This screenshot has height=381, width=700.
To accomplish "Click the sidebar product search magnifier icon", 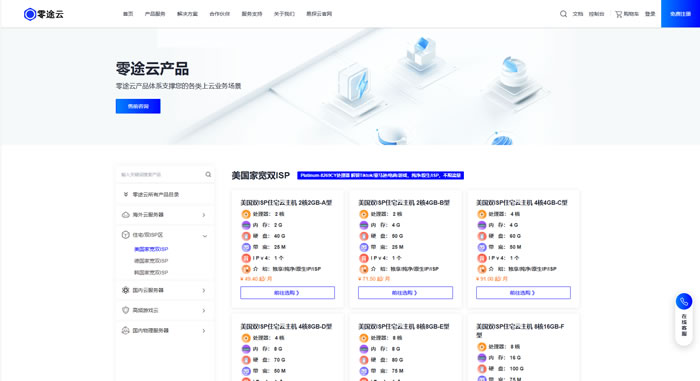I will pos(208,174).
